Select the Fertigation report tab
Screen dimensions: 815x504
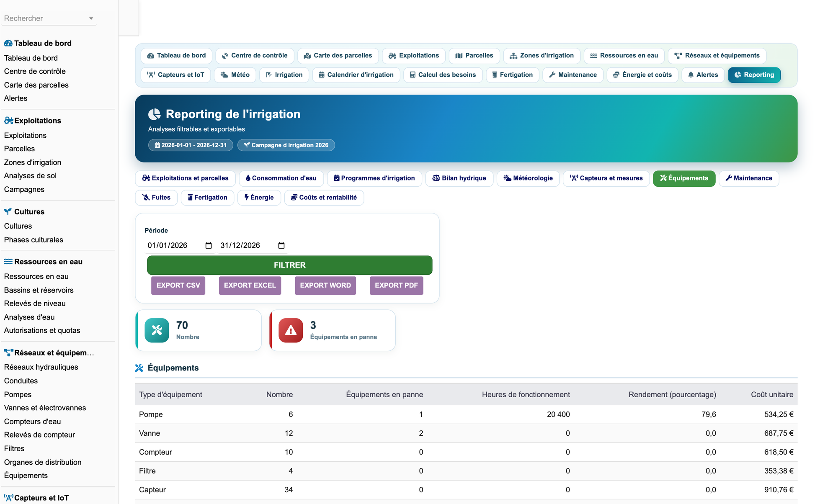[207, 198]
